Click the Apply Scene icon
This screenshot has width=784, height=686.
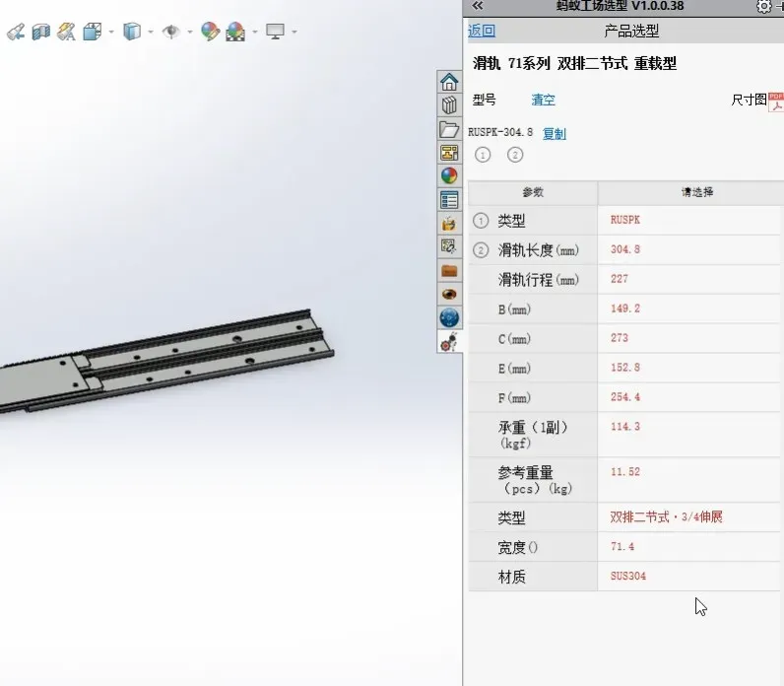coord(235,32)
